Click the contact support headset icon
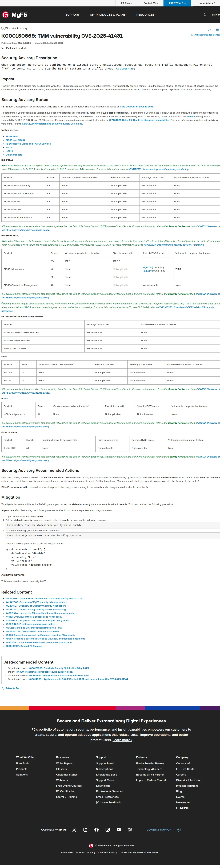Image resolution: width=220 pixels, height=868 pixels. 179,830
